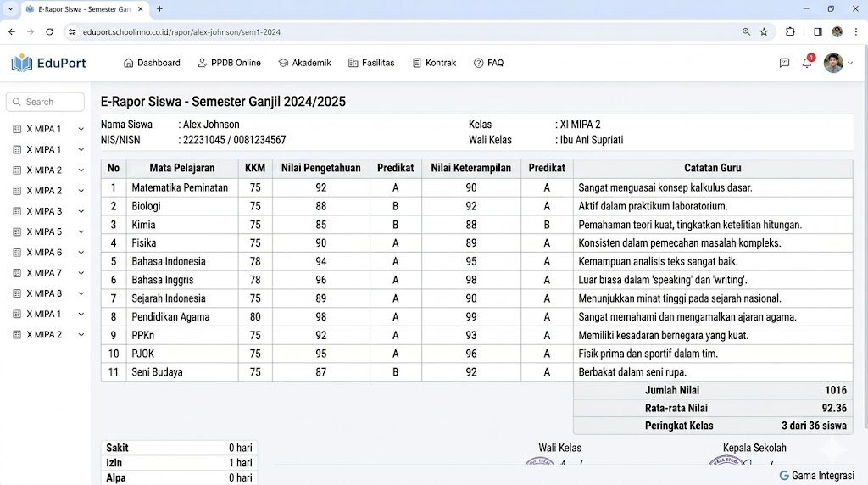Expand X MIPA 8 class item
This screenshot has height=485, width=868.
tap(81, 293)
